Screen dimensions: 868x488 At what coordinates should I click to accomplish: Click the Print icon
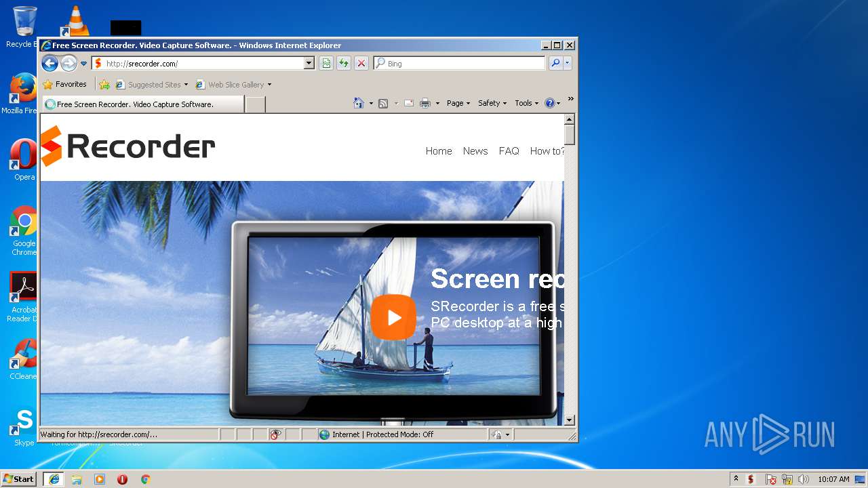(425, 103)
